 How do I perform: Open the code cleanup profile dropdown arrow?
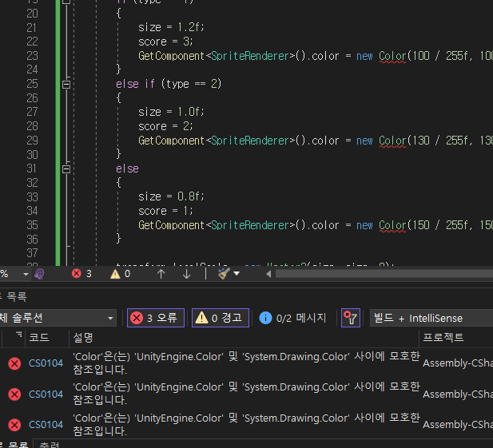coord(237,274)
